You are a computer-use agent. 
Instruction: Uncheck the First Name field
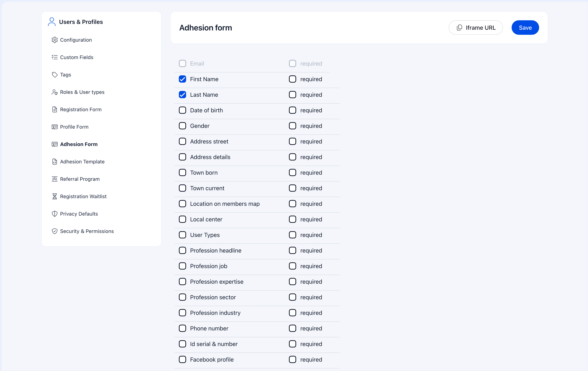182,79
